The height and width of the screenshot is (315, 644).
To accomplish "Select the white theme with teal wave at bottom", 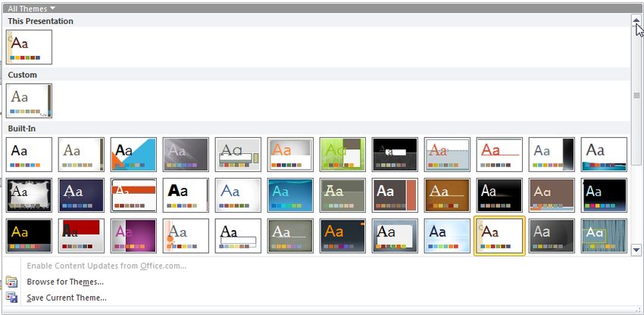I will [x=604, y=154].
